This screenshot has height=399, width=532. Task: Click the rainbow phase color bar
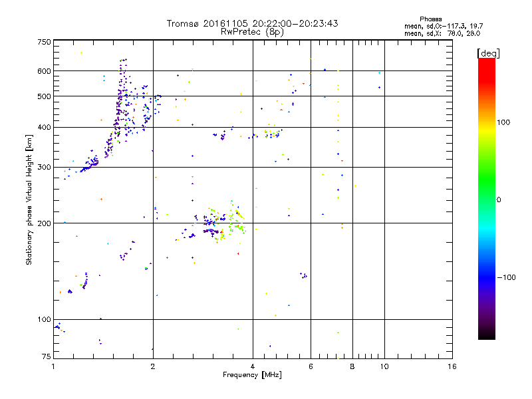487,199
